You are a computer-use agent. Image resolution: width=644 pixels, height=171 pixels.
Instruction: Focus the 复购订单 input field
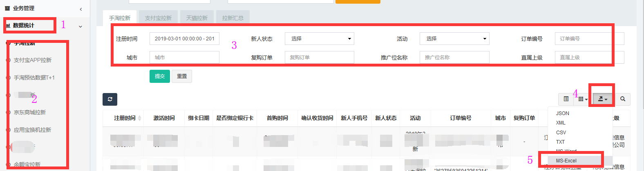pyautogui.click(x=320, y=58)
